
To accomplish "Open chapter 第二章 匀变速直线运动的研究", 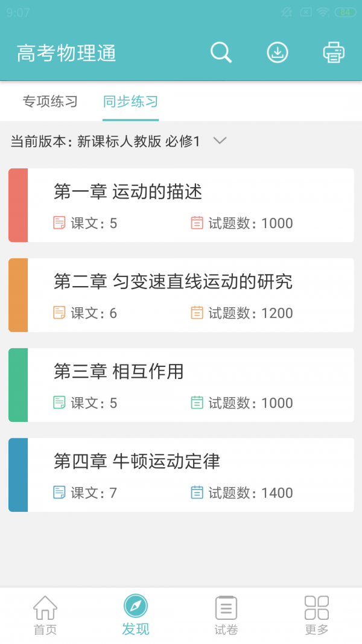I will coord(181,295).
